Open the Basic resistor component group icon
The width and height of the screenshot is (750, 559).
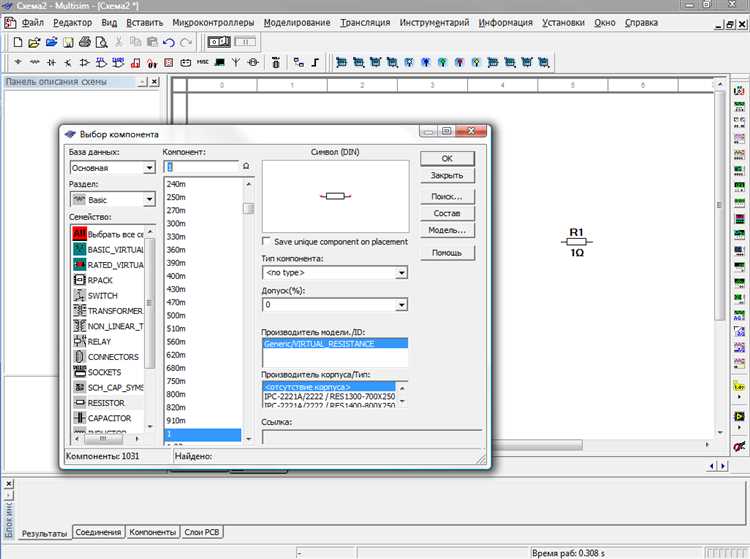pyautogui.click(x=34, y=62)
